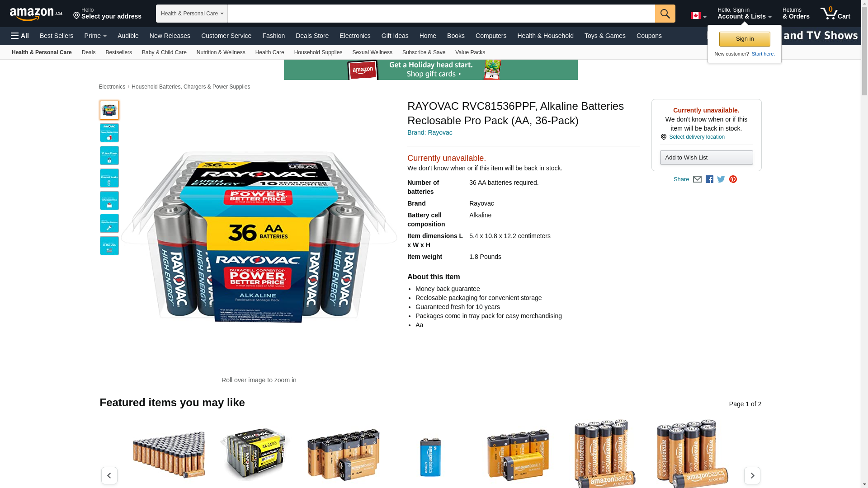Open the Canada flag language dropdown

(698, 16)
